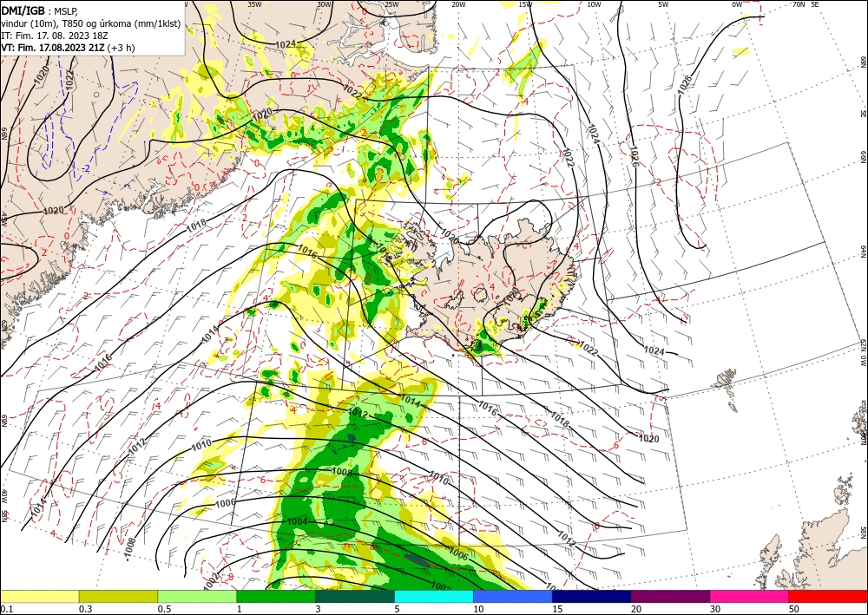This screenshot has width=868, height=615.
Task: Click the '35W' longitude label
Action: tap(254, 4)
